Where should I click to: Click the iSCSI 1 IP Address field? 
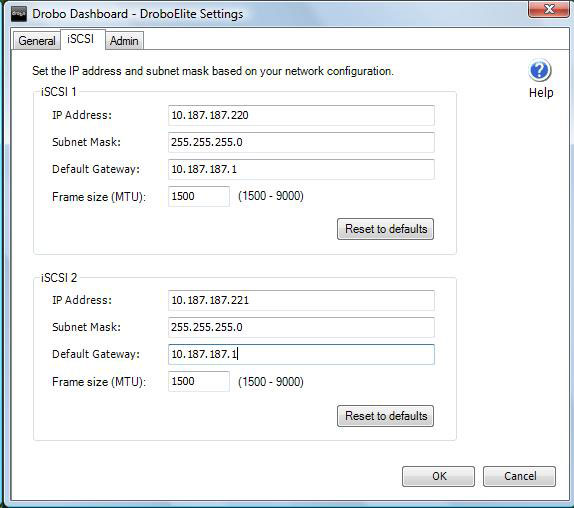click(x=301, y=115)
